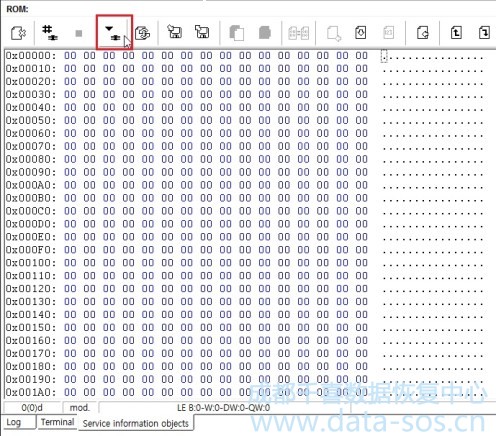
Task: Click the address label 0x00070:
Action: coord(31,146)
